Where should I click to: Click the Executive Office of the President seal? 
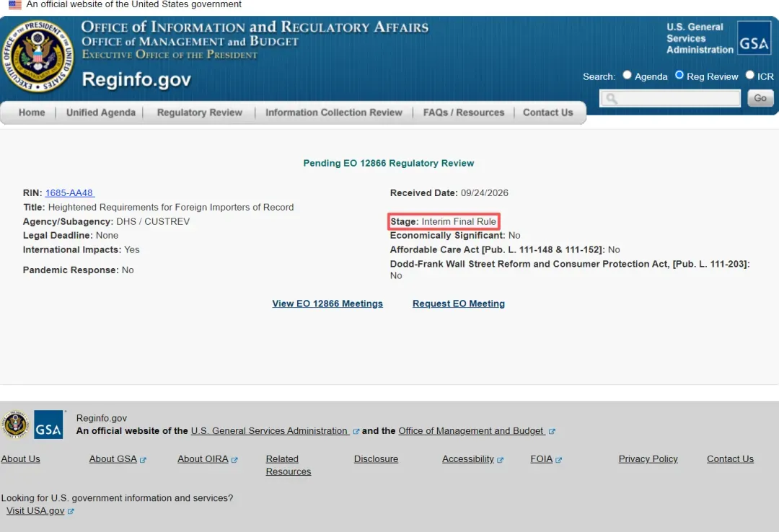click(38, 56)
